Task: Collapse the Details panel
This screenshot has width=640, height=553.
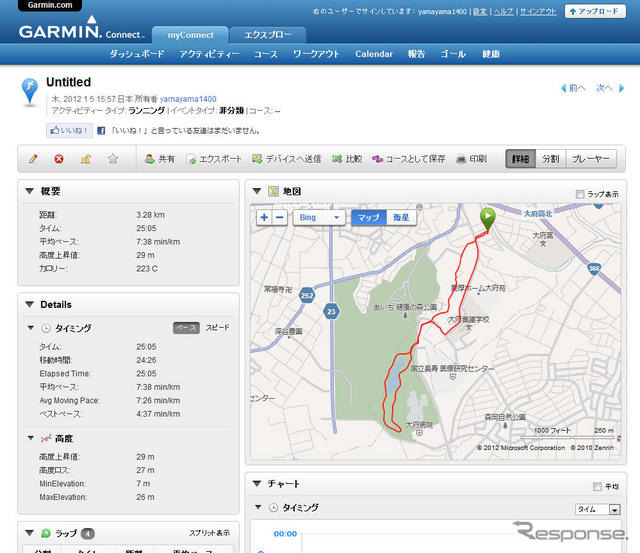Action: (x=29, y=304)
